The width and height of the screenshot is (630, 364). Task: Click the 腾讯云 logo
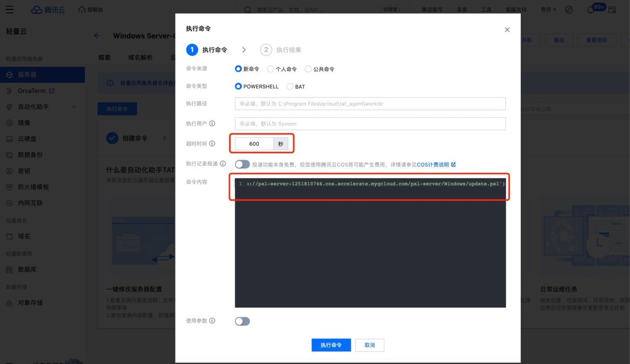coord(48,10)
